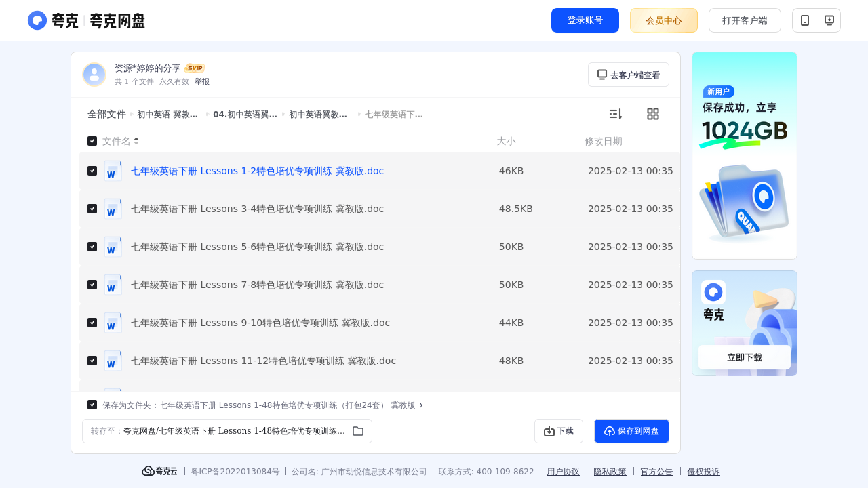Open the 官方公告 link
868x488 pixels.
(657, 472)
